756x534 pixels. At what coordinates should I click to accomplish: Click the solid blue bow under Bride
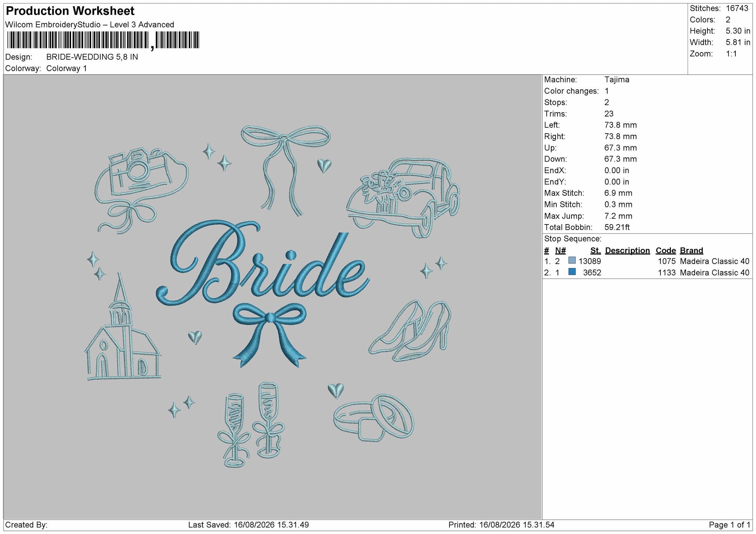270,335
